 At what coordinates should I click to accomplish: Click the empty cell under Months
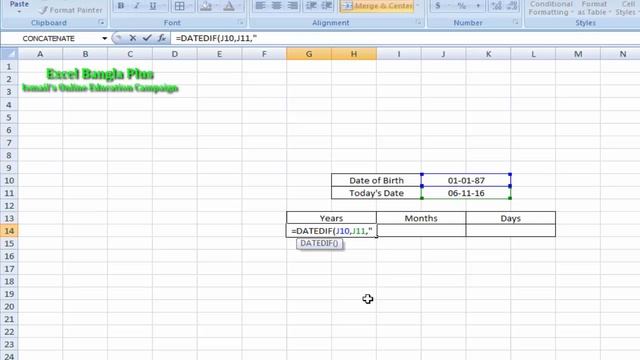tap(421, 231)
